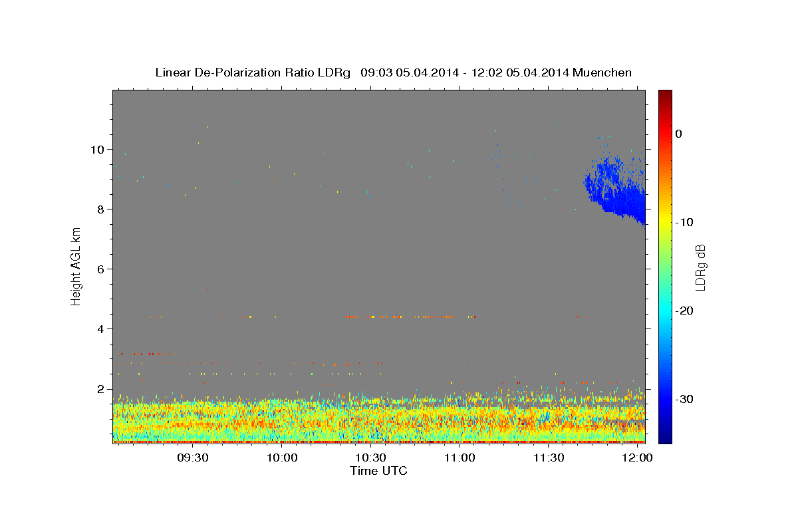Click the plot title 'Linear De-Polarization Ratio LDRg'

pyautogui.click(x=252, y=72)
